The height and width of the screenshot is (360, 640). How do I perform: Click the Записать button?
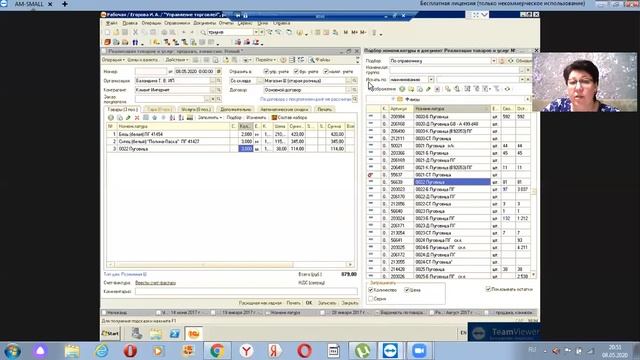coord(327,303)
